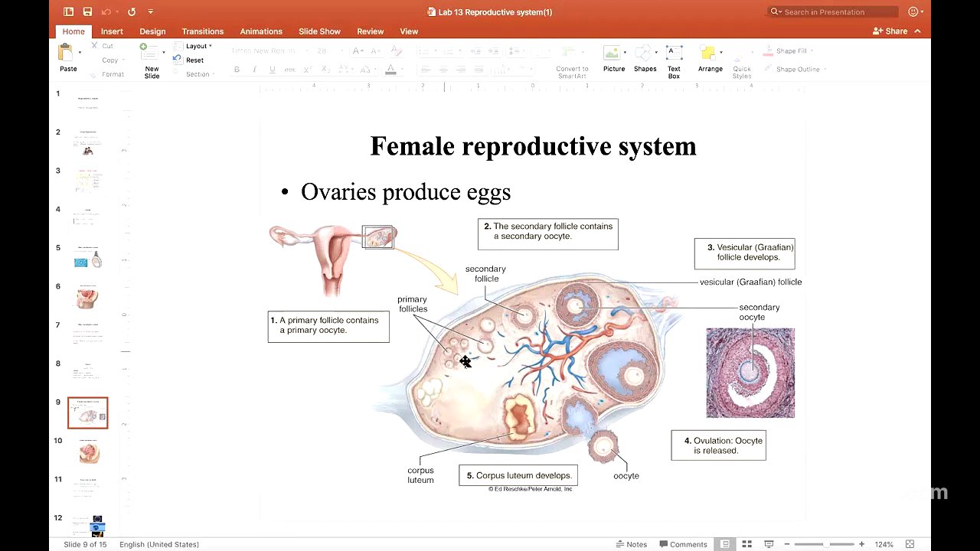Viewport: 980px width, 551px height.
Task: Click Increase Font Size icon
Action: click(x=357, y=51)
